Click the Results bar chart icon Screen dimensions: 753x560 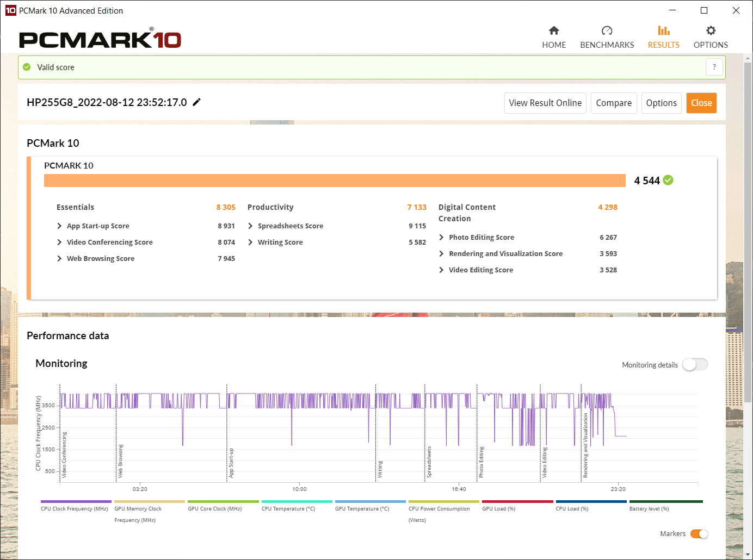663,31
